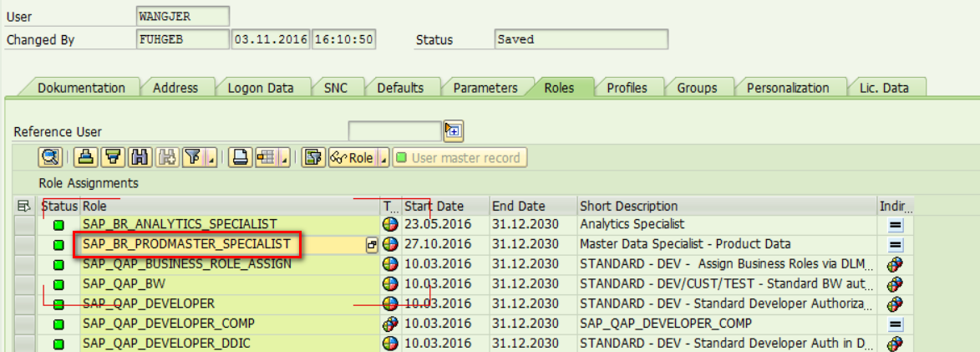Click start date 27.10.2016 cell
The height and width of the screenshot is (352, 980).
click(445, 244)
